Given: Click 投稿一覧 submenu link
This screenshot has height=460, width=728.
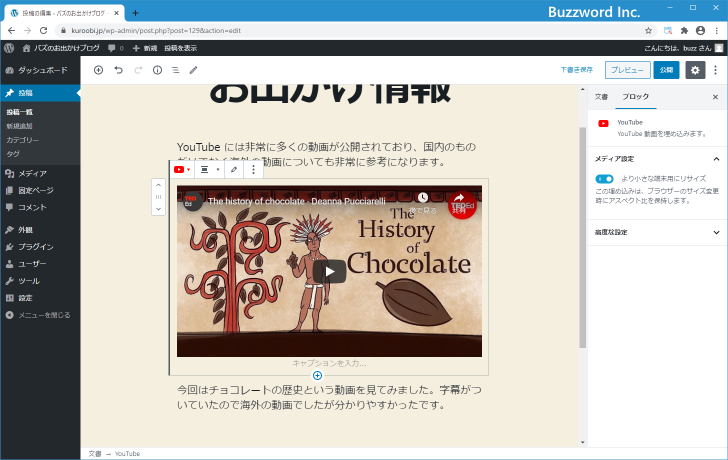Looking at the screenshot, I should (x=20, y=112).
